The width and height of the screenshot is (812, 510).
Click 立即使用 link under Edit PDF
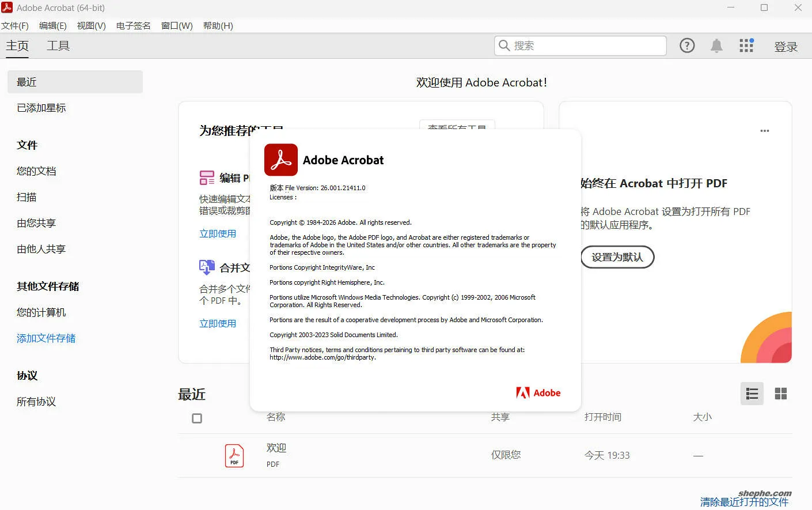pyautogui.click(x=218, y=233)
